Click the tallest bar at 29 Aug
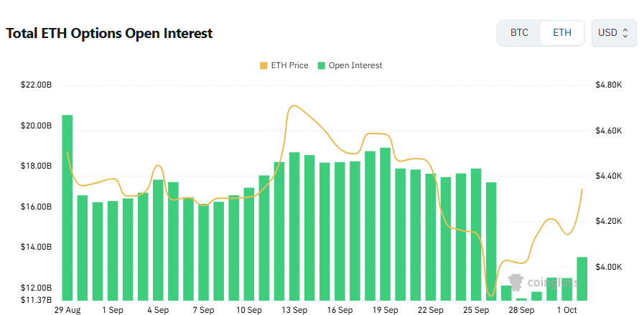 [67, 207]
